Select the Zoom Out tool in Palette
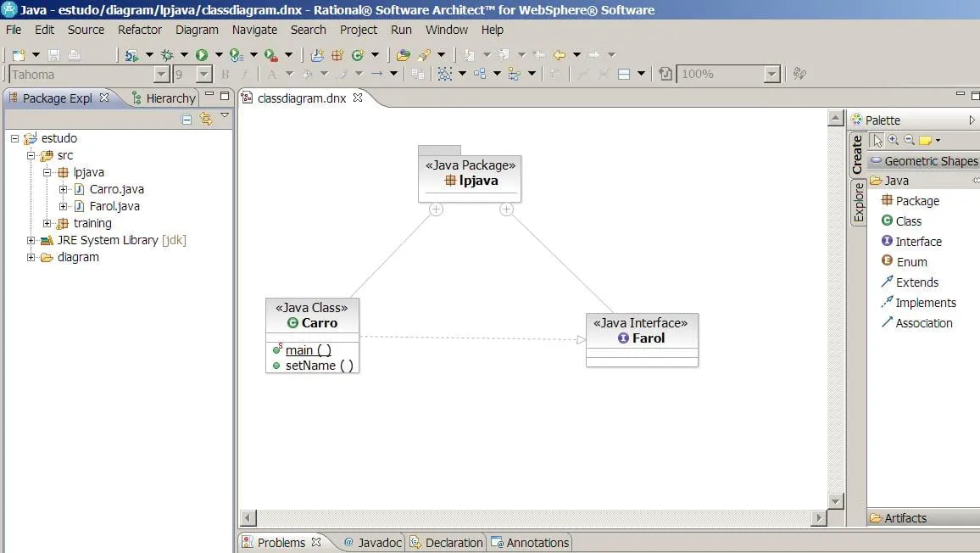The width and height of the screenshot is (980, 553). [x=909, y=140]
